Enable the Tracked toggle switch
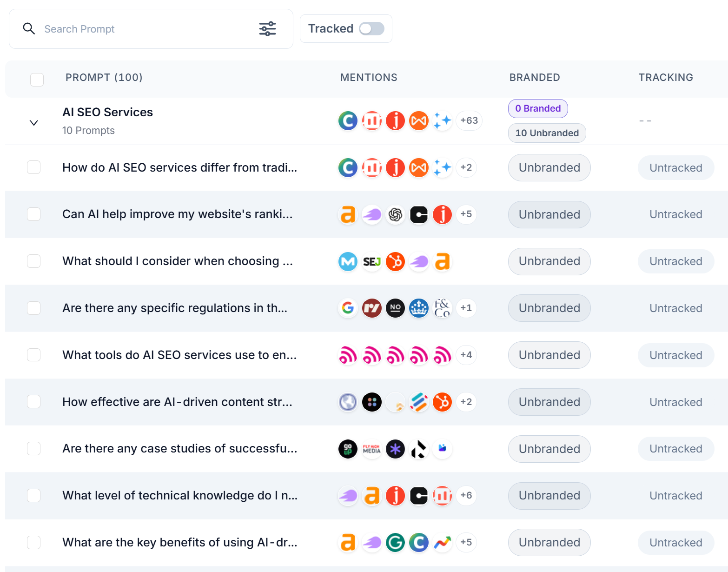Viewport: 728px width, 572px height. [x=371, y=29]
